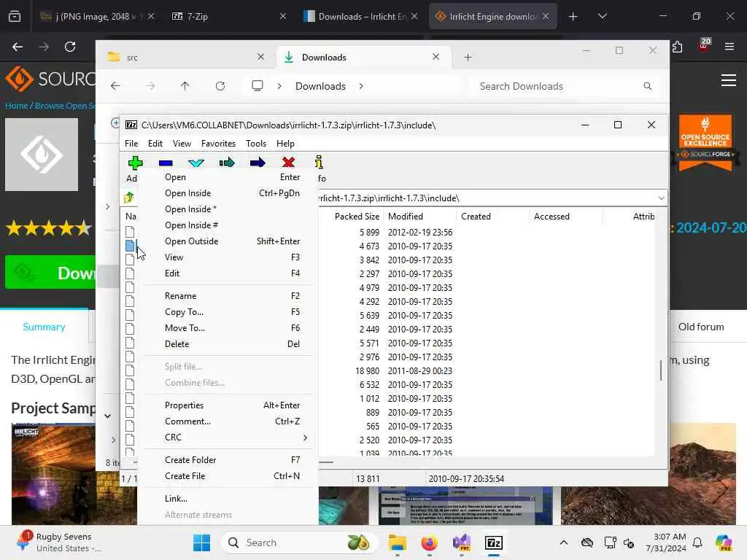Image resolution: width=747 pixels, height=560 pixels.
Task: Open 7-Zip Help menu
Action: coord(285,144)
